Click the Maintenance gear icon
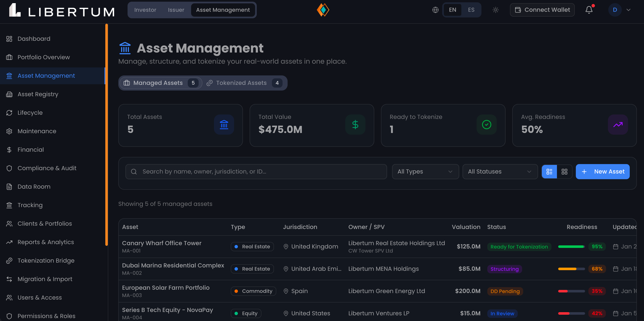Image resolution: width=644 pixels, height=321 pixels. [9, 131]
